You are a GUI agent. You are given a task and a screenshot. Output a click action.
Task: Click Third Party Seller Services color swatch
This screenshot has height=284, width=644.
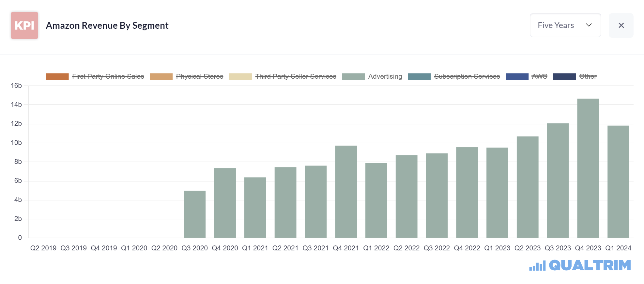click(x=240, y=77)
